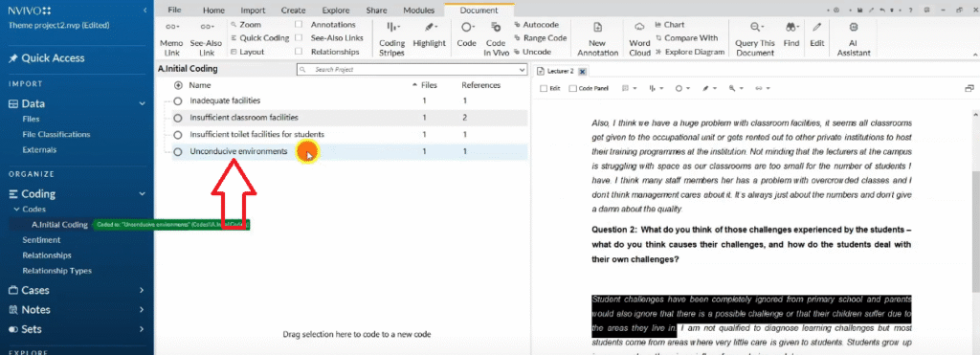
Task: Select circle beside Insufficient classroom facilities
Action: pos(177,118)
